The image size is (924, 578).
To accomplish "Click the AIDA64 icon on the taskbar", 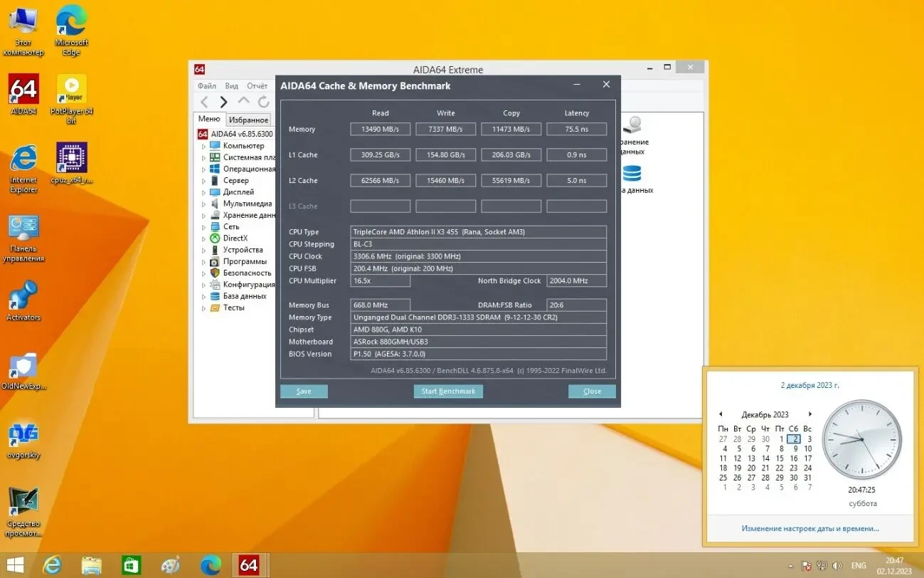I will coord(249,564).
